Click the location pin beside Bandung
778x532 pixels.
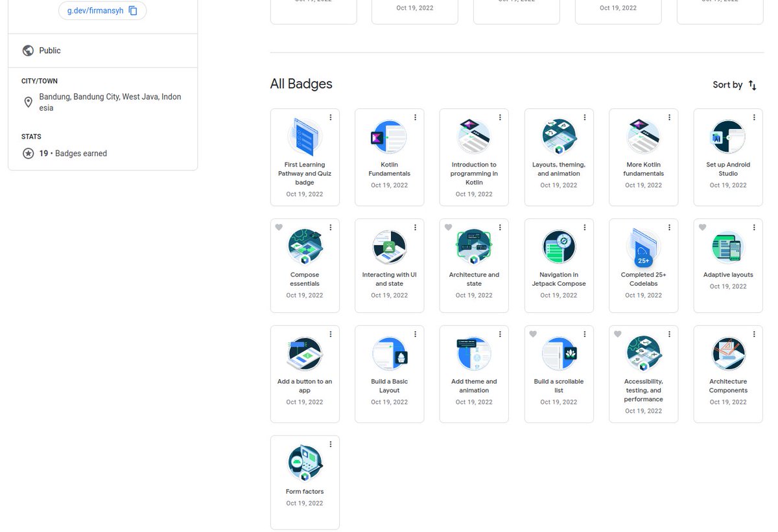point(28,102)
